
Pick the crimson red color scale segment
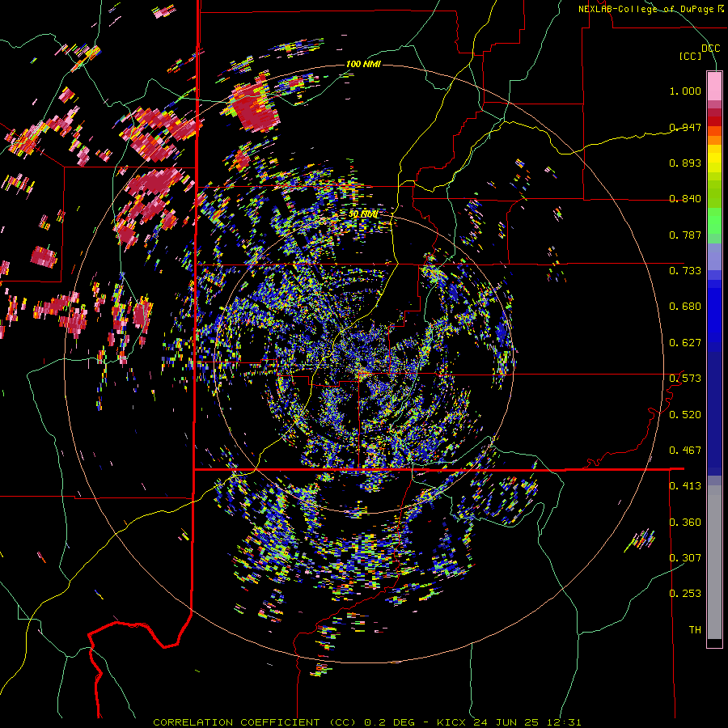click(x=714, y=112)
